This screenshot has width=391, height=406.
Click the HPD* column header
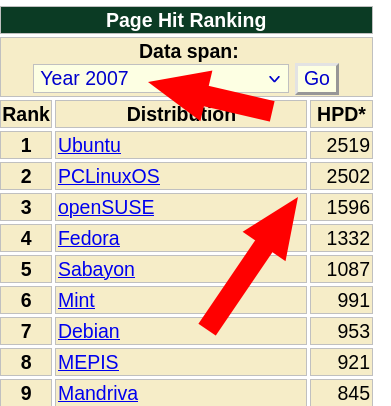tap(341, 114)
